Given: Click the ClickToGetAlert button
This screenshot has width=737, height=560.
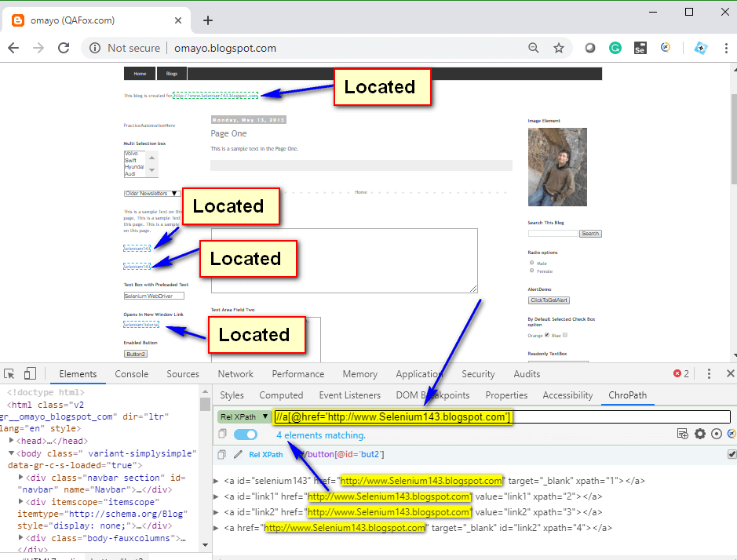Looking at the screenshot, I should 549,300.
